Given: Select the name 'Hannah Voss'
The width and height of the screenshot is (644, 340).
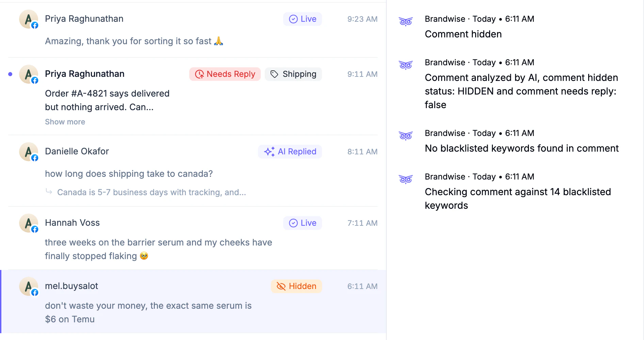Looking at the screenshot, I should [72, 223].
